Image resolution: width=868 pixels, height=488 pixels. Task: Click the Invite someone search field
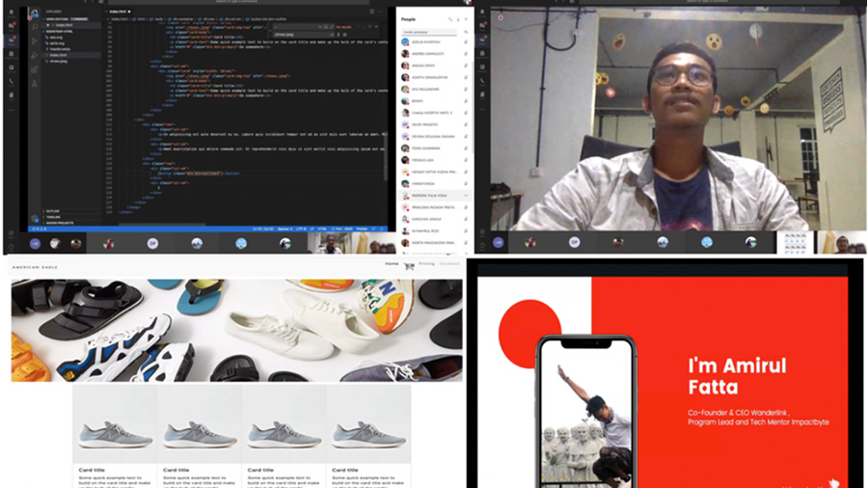429,32
